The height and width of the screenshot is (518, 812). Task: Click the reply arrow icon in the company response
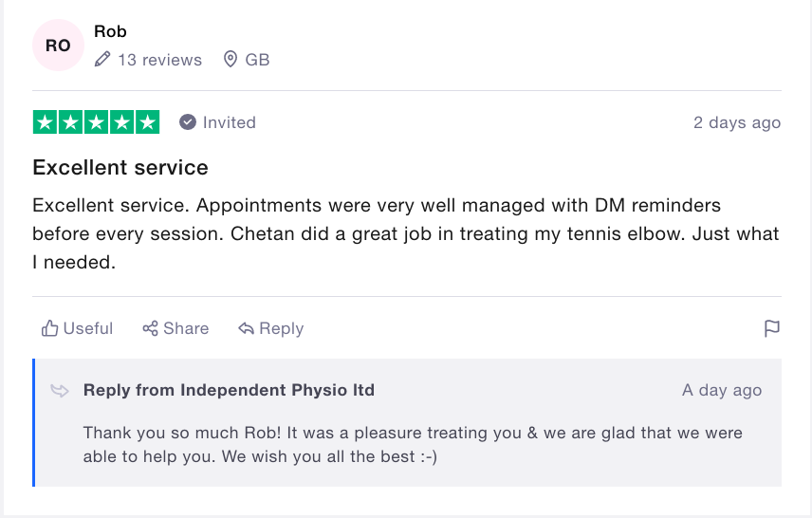click(x=60, y=390)
